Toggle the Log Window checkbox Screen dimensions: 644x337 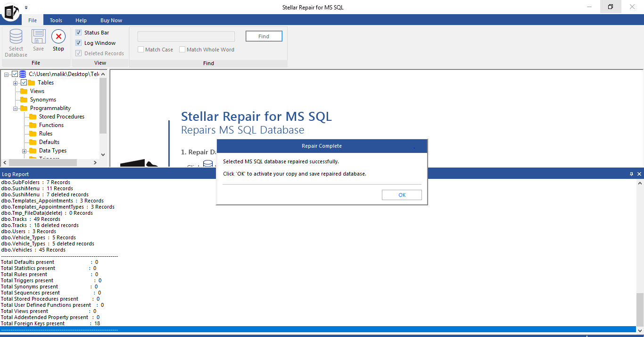coord(79,43)
